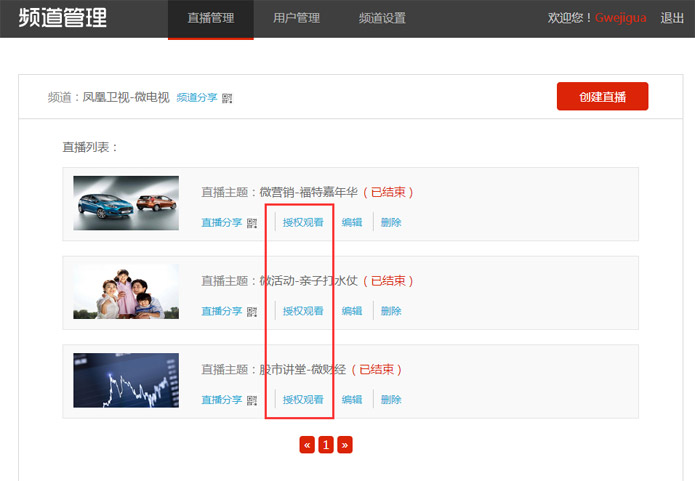The image size is (695, 481).
Task: Open the family photo thumbnail
Action: coord(126,292)
